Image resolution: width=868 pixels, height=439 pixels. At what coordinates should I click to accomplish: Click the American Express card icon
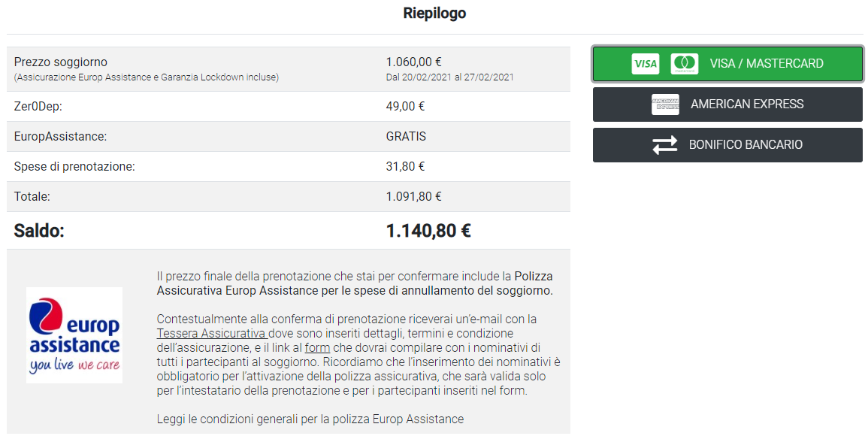coord(665,104)
